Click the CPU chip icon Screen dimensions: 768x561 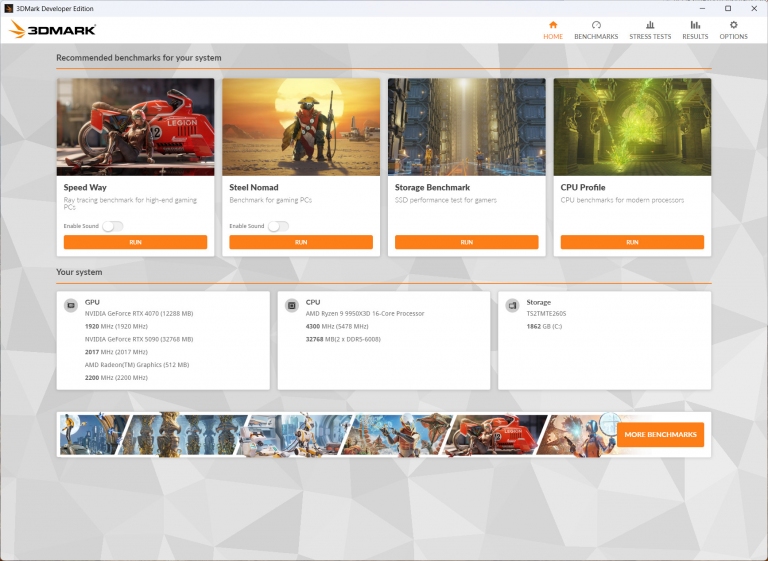[291, 305]
